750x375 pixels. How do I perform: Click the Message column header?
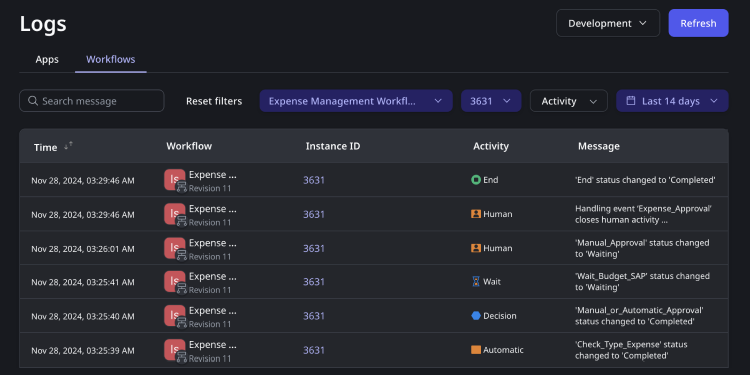(599, 146)
